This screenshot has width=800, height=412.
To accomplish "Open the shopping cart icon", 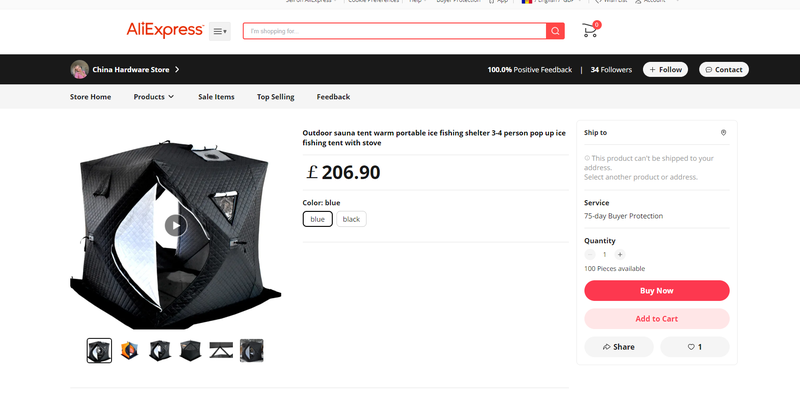I will point(590,31).
